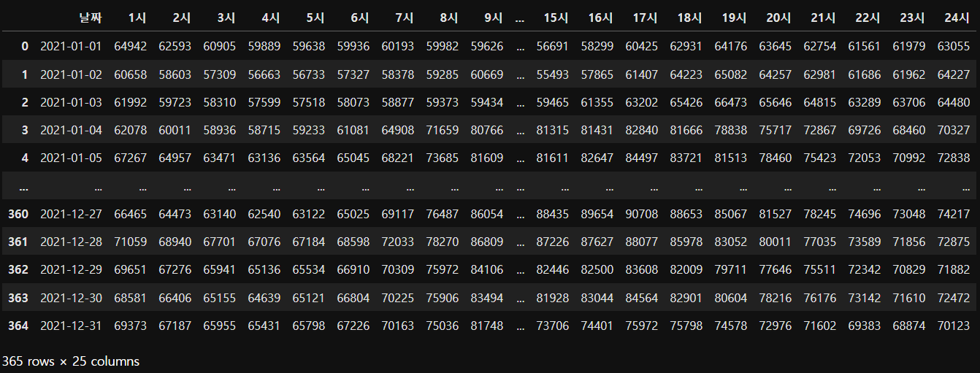Screen dimensions: 980x373
Task: Click value 69373 in 1시 column
Action: tap(131, 326)
